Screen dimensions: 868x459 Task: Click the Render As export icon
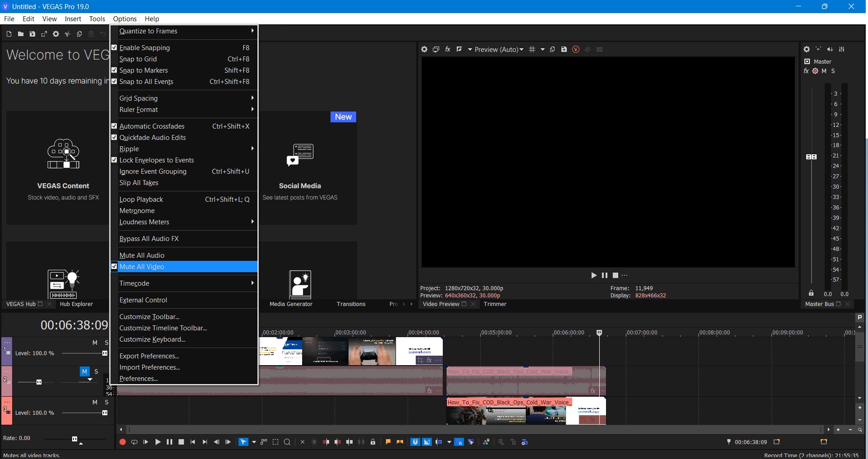tap(44, 34)
